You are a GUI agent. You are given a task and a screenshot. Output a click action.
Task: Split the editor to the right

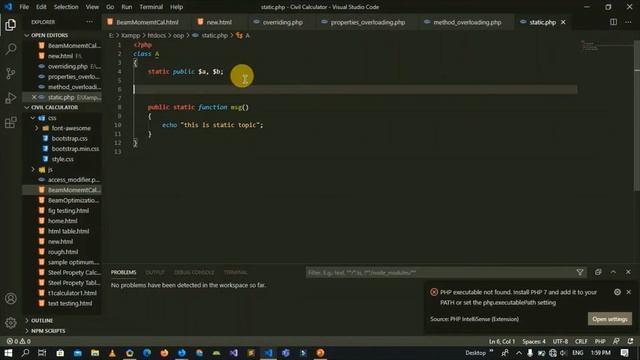(613, 22)
